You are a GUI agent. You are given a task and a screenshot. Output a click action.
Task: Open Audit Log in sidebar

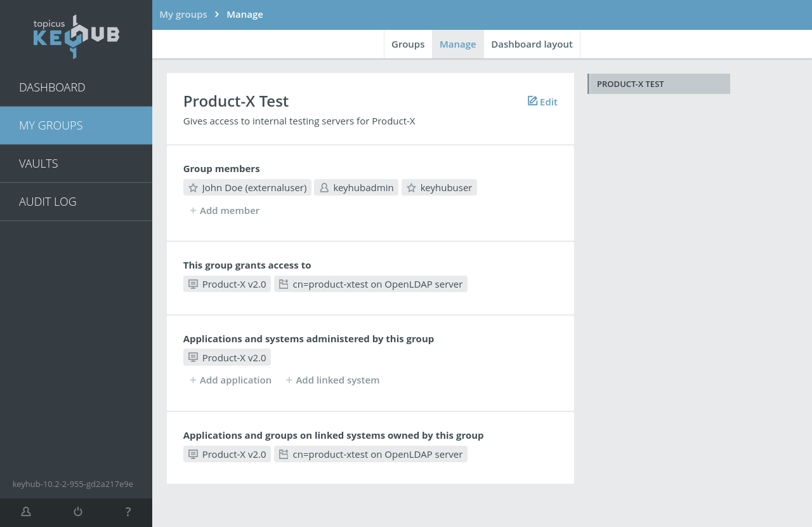[76, 202]
